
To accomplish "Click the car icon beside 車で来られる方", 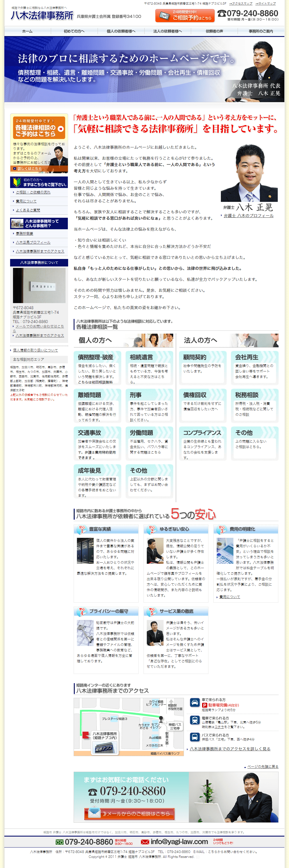I will 195,702.
